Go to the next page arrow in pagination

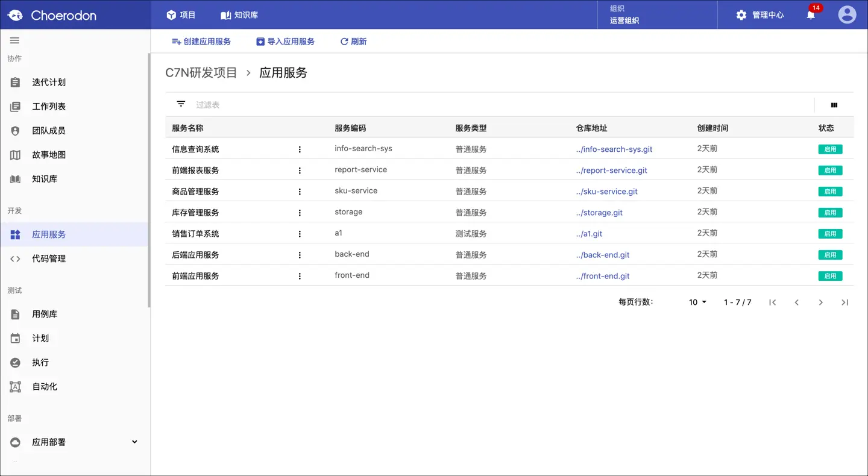[x=820, y=302]
